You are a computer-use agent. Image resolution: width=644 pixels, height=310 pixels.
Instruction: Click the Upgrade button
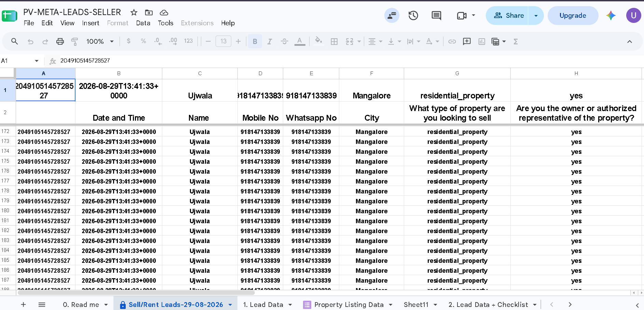pos(573,15)
